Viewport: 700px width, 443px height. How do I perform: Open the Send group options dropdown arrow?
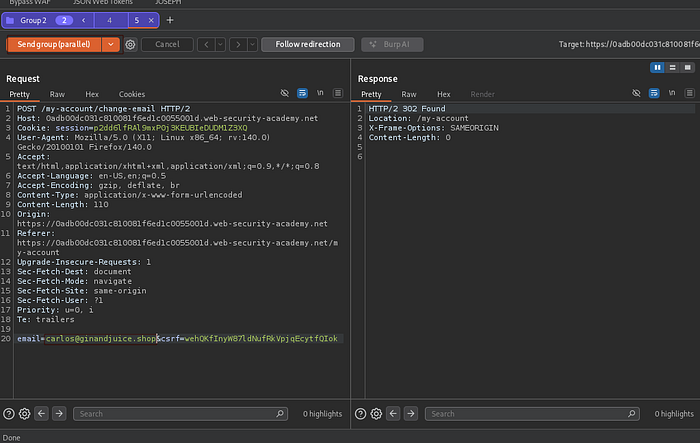pos(111,44)
